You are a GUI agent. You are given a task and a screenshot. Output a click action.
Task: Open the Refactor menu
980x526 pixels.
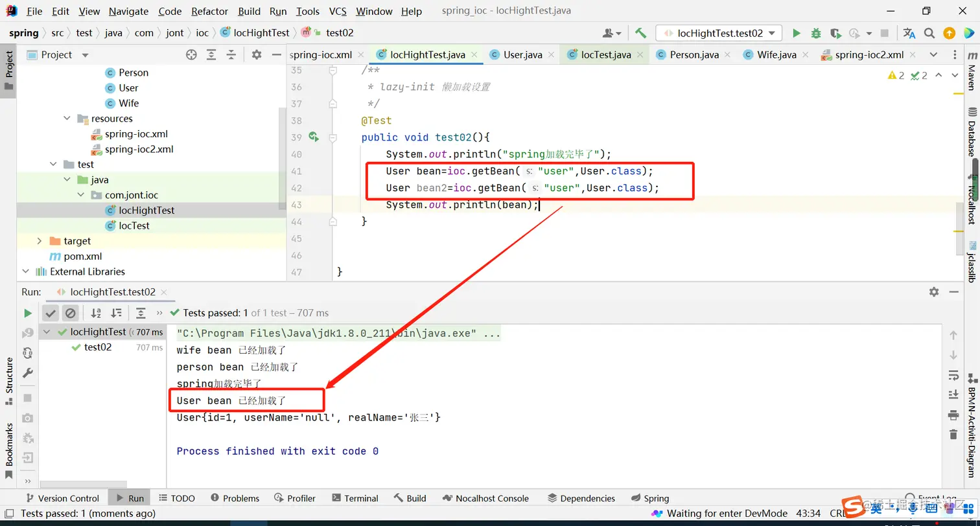click(209, 11)
